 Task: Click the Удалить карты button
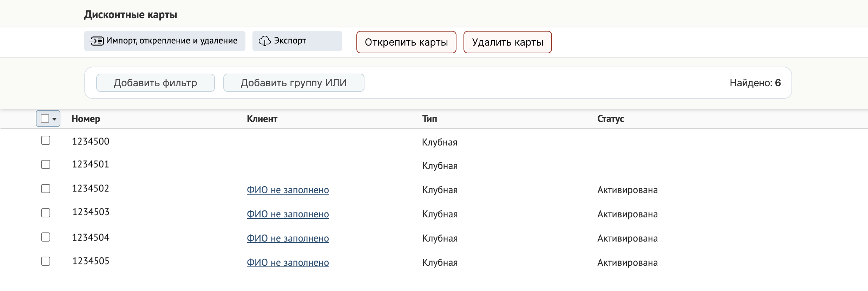pos(507,42)
